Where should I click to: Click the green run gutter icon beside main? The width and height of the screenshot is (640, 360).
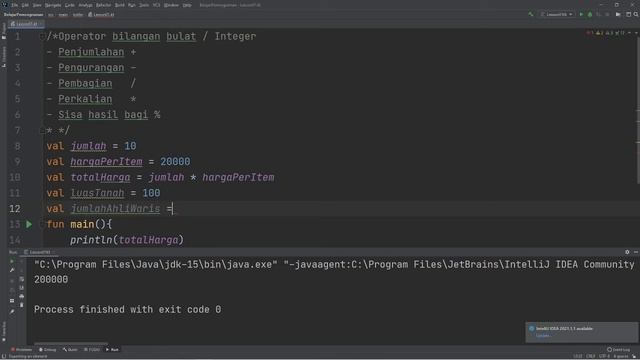[x=29, y=224]
